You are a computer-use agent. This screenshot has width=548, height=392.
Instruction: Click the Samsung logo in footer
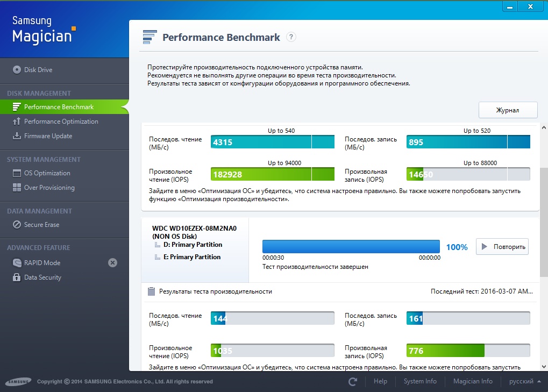[x=18, y=382]
